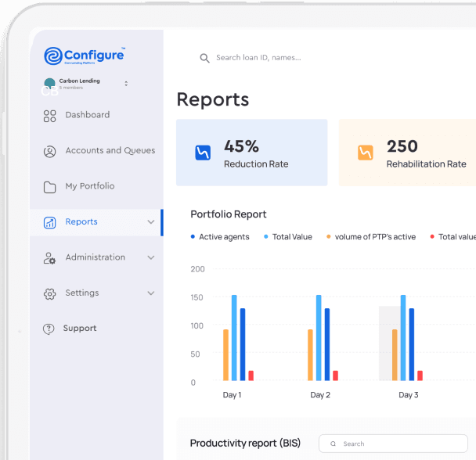Viewport: 476px width, 460px height.
Task: Toggle the volume of PTP's active legend
Action: pyautogui.click(x=371, y=237)
